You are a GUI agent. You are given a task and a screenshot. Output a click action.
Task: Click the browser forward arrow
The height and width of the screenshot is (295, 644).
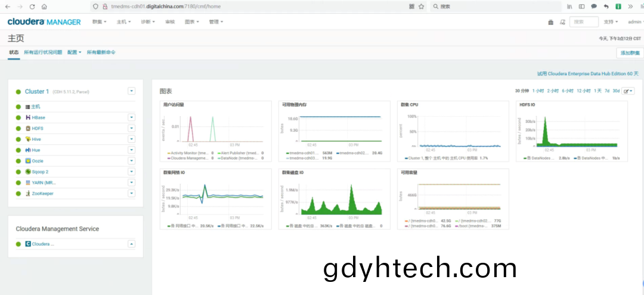[x=20, y=7]
